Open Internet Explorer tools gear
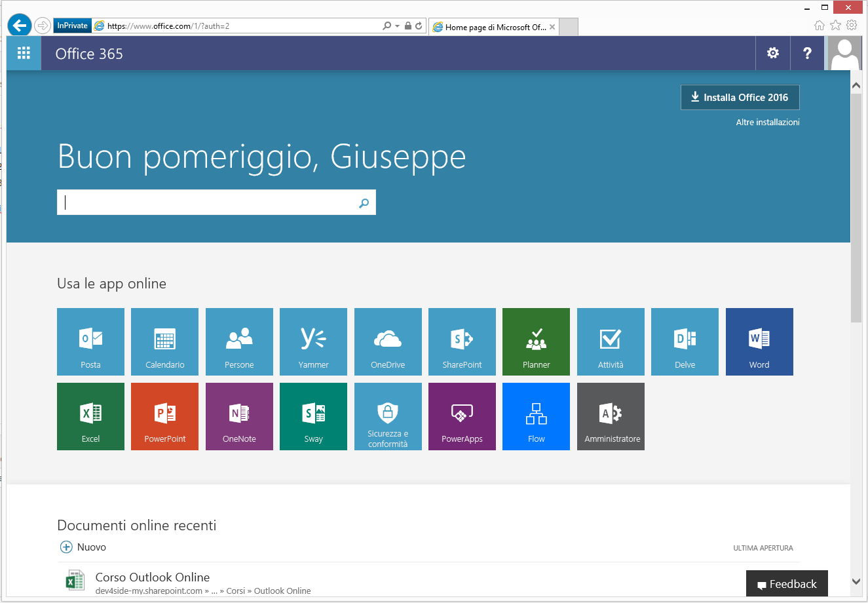 pyautogui.click(x=852, y=25)
